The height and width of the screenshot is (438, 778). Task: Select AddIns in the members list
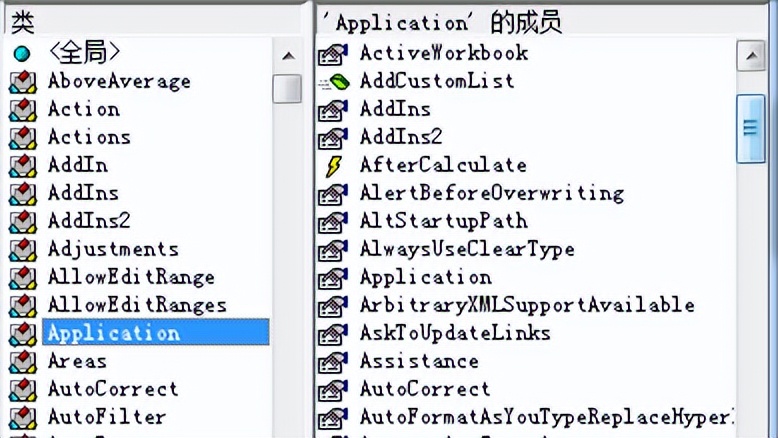tap(395, 109)
